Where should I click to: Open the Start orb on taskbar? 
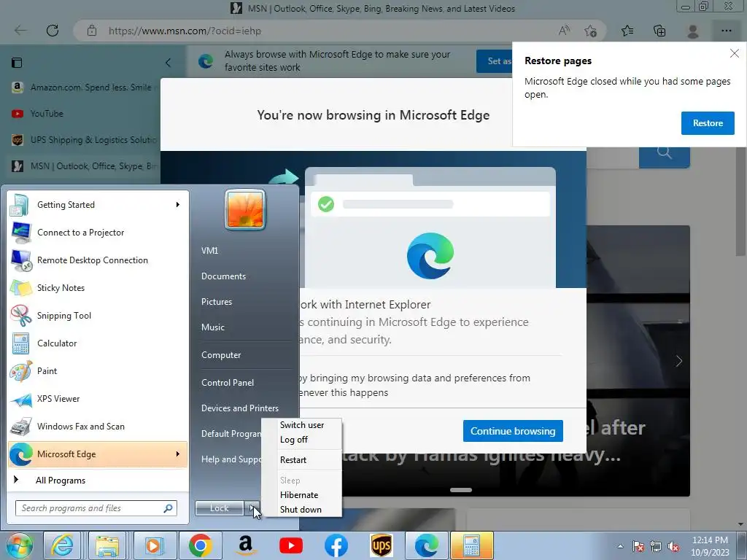(x=20, y=546)
